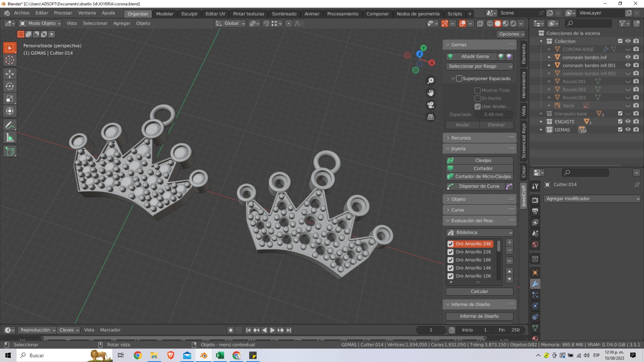
Task: Select the Rotate tool in left toolbar
Action: click(x=10, y=86)
